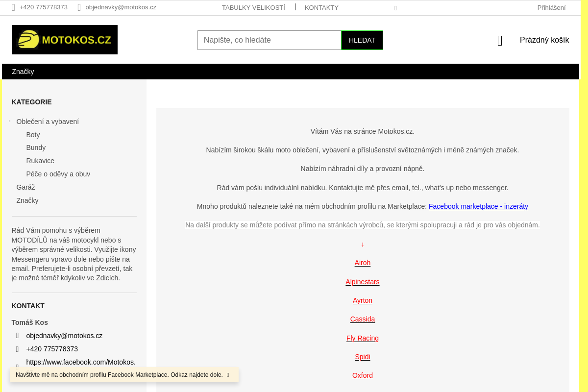The image size is (588, 392).
Task: Open the Bundy subcategory
Action: [x=36, y=147]
